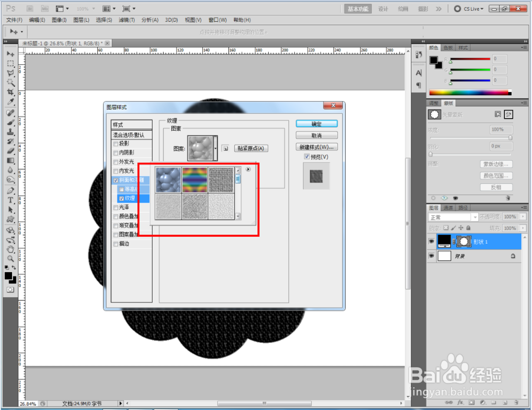The image size is (532, 410).
Task: Select the Eraser tool
Action: click(11, 150)
